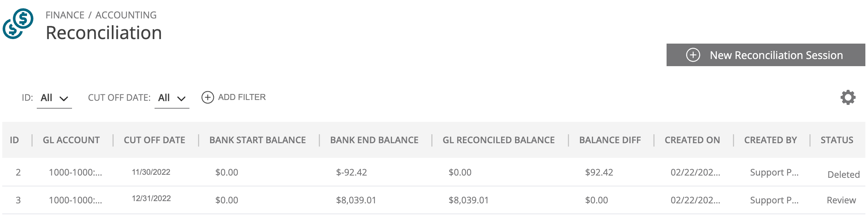Open reconciliation row with ID 2

pos(434,172)
